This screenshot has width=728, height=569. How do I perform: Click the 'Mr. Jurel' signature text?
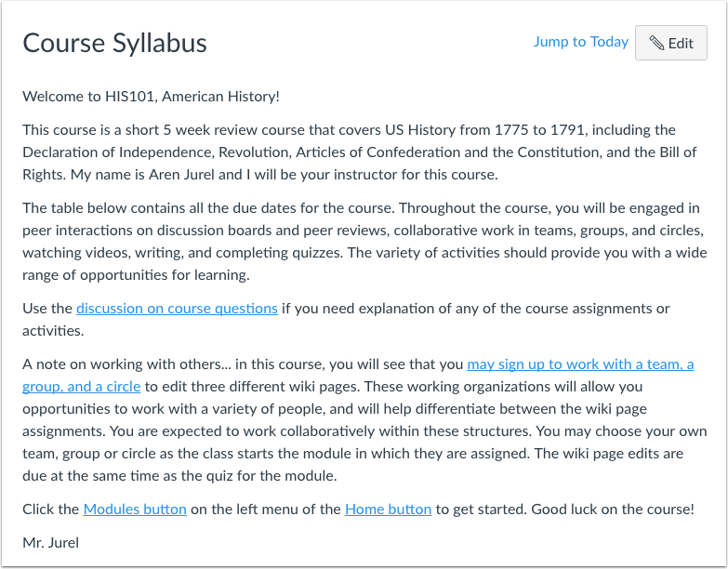pos(50,543)
